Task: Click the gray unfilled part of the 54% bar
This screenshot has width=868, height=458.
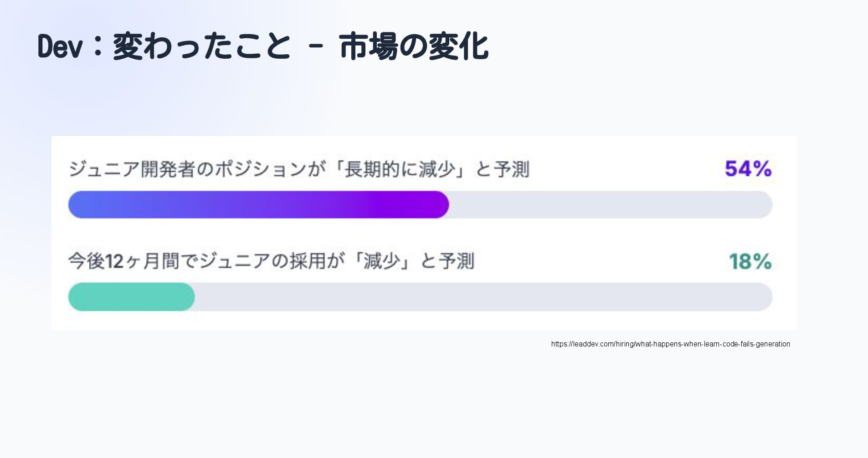Action: pos(611,205)
